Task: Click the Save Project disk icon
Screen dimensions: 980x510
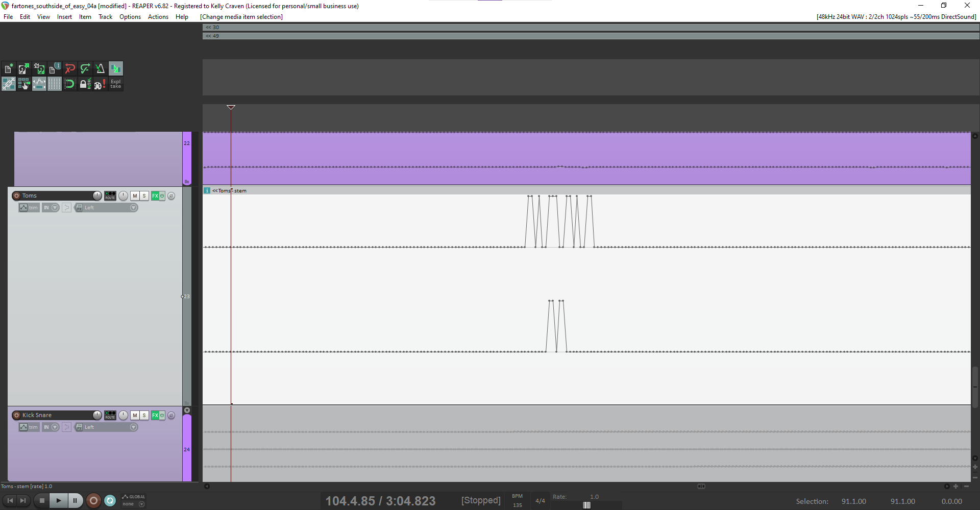Action: pos(39,69)
